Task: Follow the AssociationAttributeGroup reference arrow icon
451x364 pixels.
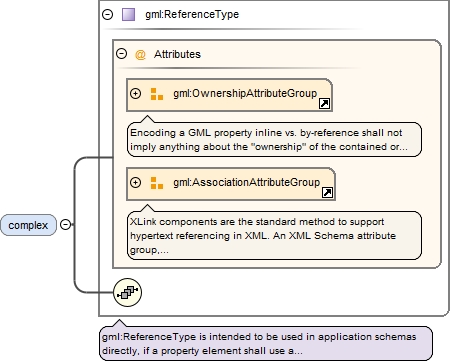Action: click(x=327, y=192)
